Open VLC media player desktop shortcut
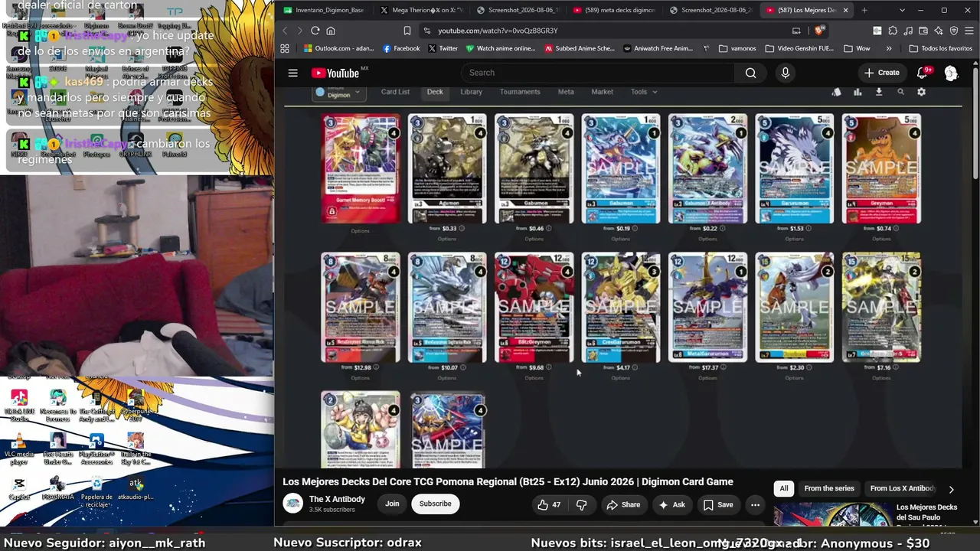The height and width of the screenshot is (551, 980). [x=19, y=449]
